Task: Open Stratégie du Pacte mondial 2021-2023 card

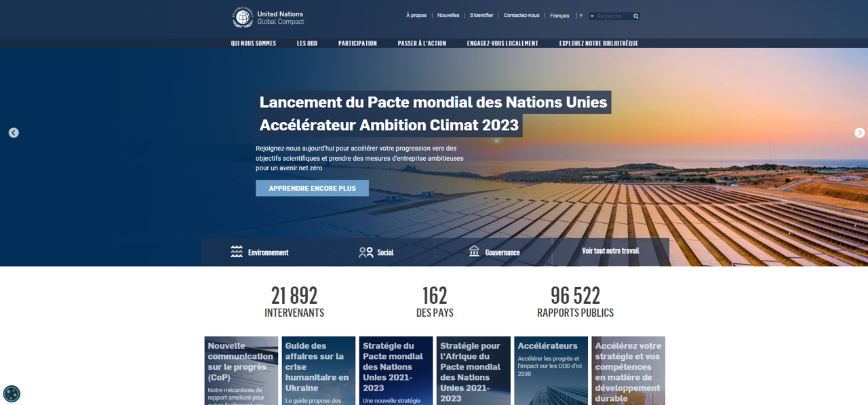Action: (396, 370)
